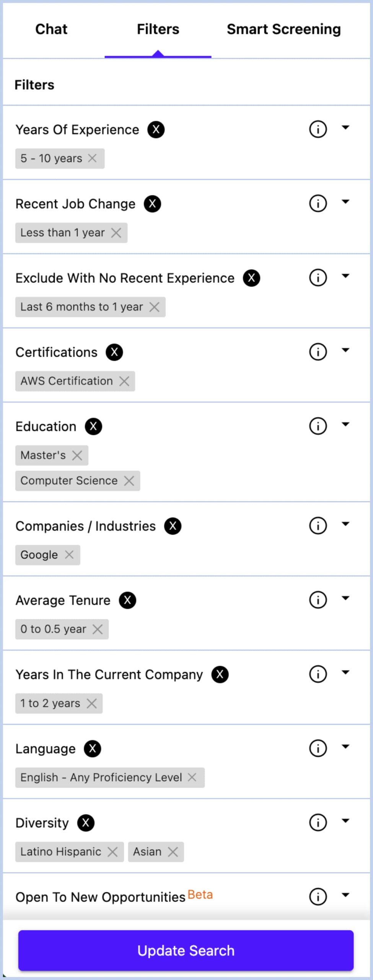Show info for Recent Job Change

pyautogui.click(x=318, y=203)
